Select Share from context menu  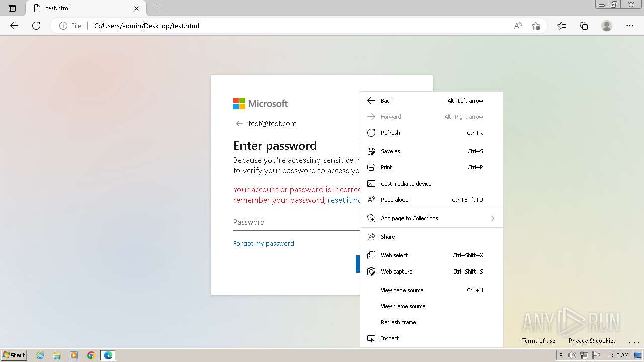432,237
